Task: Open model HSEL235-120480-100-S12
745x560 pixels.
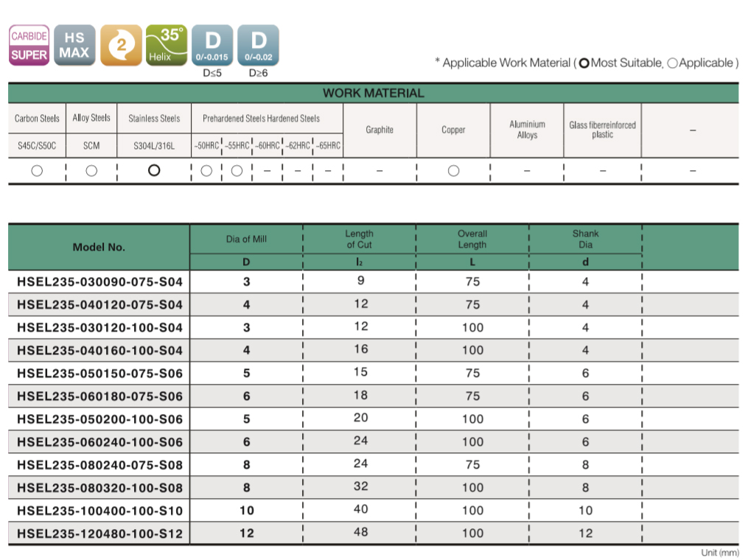Action: tap(99, 533)
